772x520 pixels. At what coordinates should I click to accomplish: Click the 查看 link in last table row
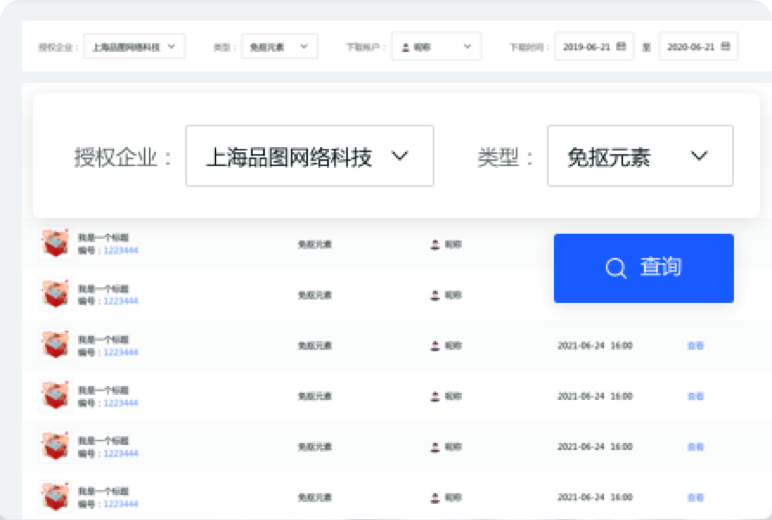click(695, 497)
